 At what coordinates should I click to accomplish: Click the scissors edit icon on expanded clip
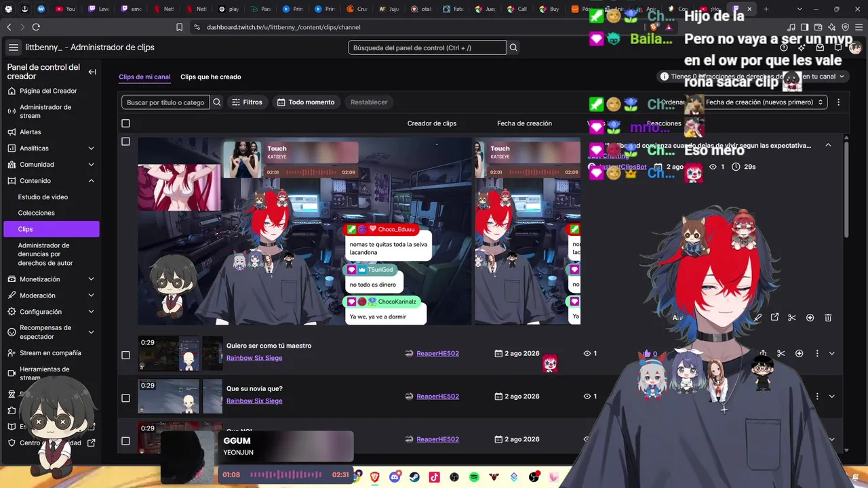tap(792, 318)
